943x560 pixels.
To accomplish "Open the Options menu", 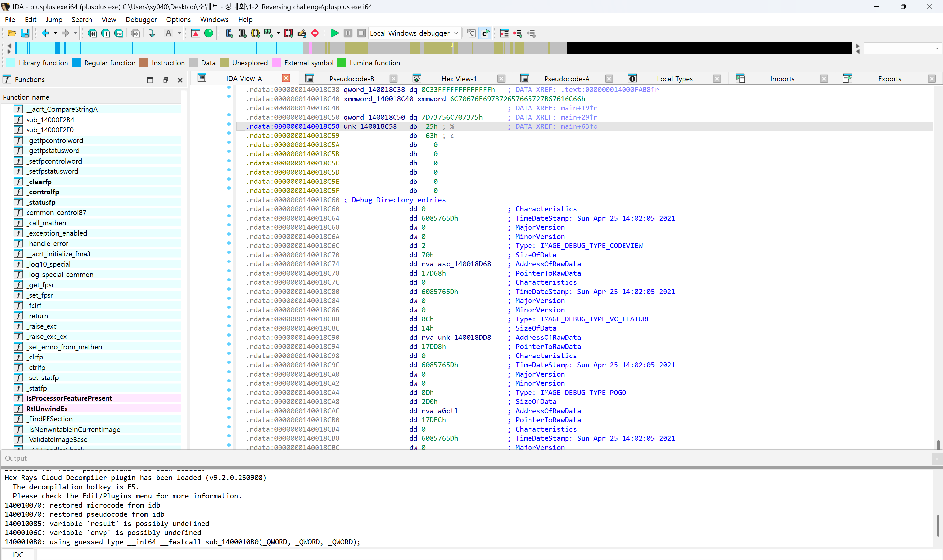I will (x=179, y=19).
